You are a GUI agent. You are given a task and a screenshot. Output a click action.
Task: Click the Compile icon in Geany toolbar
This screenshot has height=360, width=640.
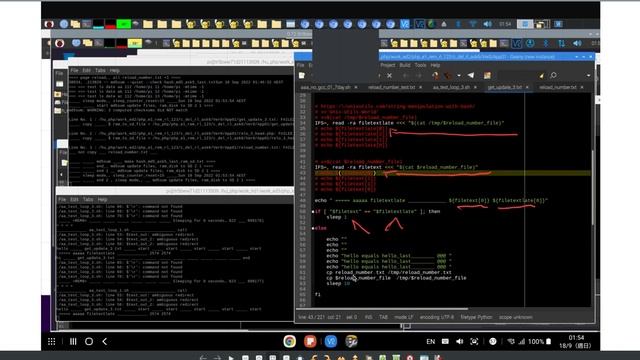[x=436, y=76]
